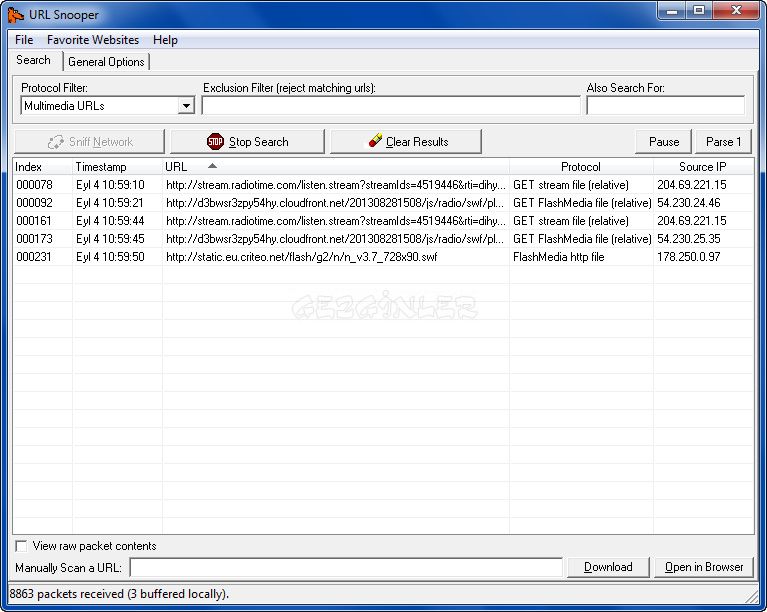The height and width of the screenshot is (612, 767).
Task: Click the Manually Scan a URL field
Action: click(346, 567)
